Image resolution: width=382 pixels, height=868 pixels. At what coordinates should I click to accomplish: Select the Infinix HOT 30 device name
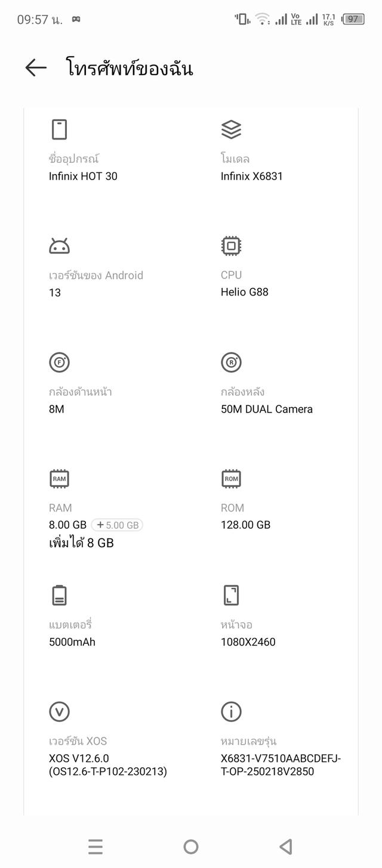[x=83, y=176]
